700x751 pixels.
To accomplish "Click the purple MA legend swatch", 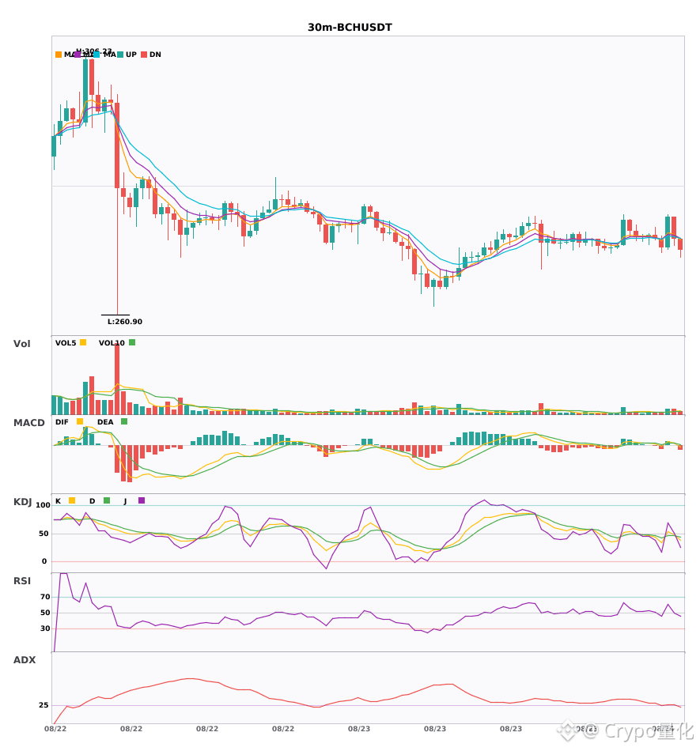I will 78,55.
